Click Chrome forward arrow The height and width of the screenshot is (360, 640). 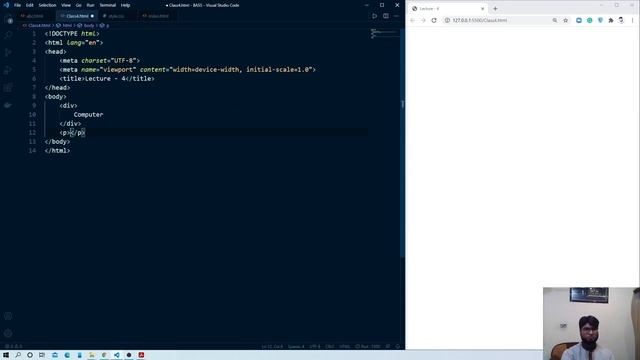423,20
